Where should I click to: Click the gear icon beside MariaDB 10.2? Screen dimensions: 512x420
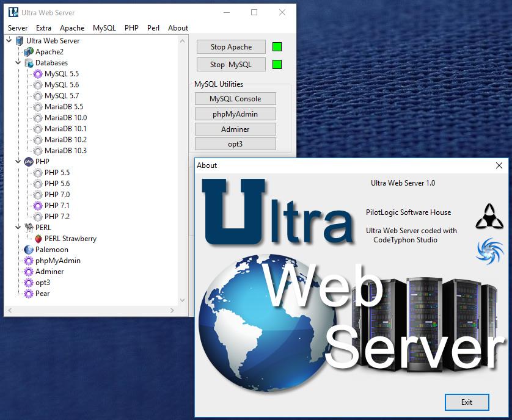click(38, 140)
